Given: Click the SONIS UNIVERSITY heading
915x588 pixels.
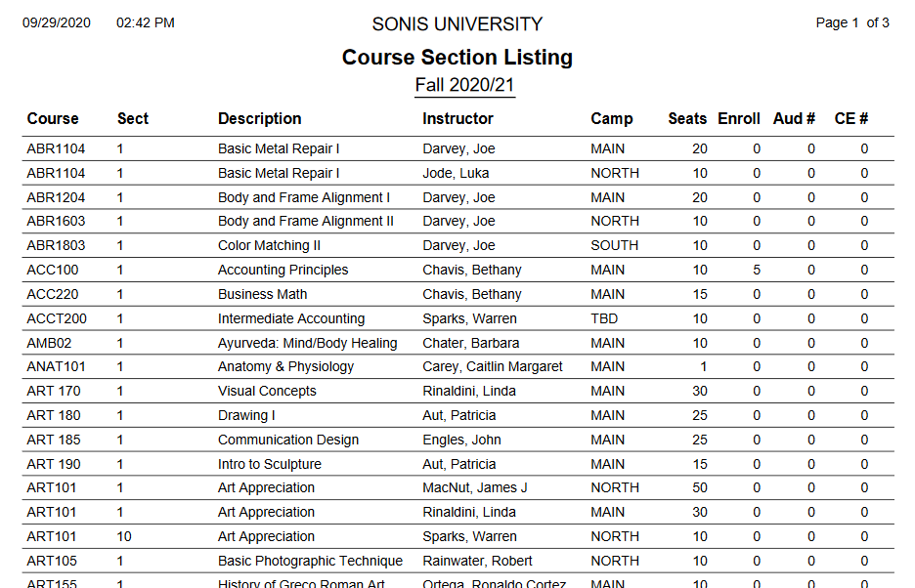Looking at the screenshot, I should (x=457, y=24).
